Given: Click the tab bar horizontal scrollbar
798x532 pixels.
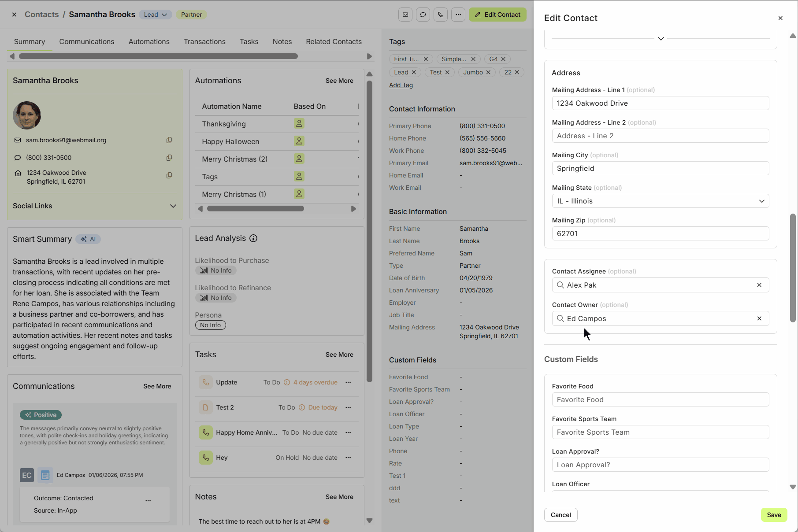Looking at the screenshot, I should (x=158, y=56).
